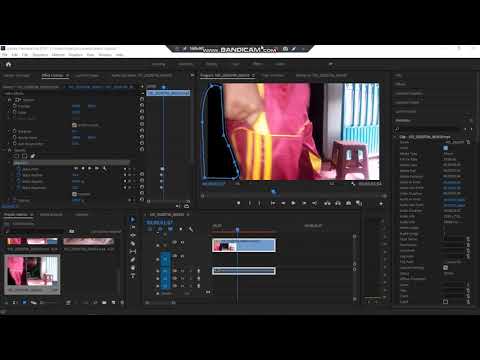Select the Track Select Forward tool
This screenshot has width=480, height=360.
click(133, 227)
